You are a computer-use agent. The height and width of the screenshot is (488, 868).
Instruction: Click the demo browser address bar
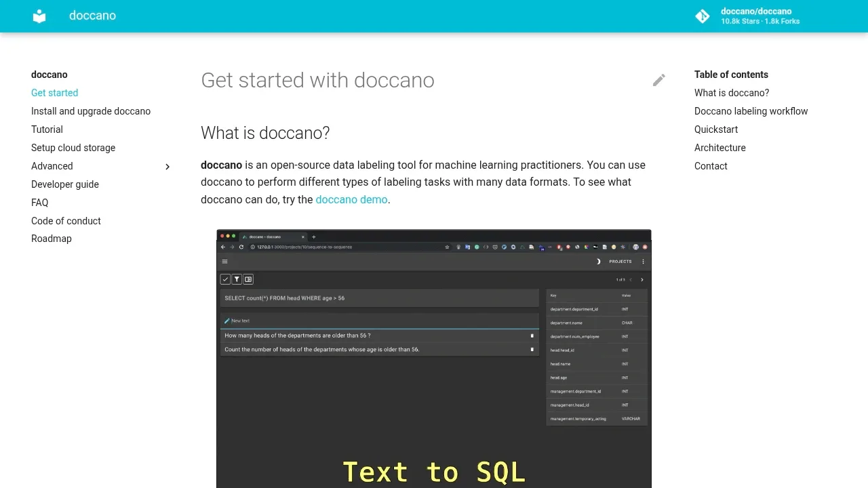pos(349,247)
